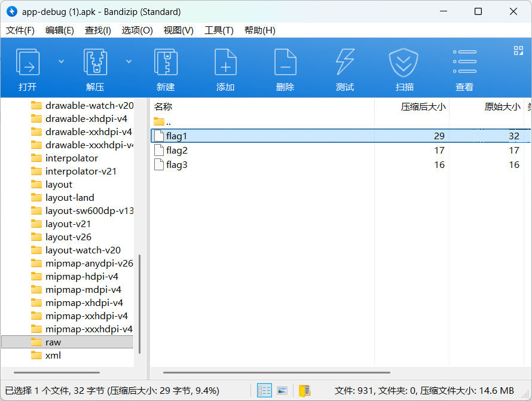The width and height of the screenshot is (532, 401).
Task: Open the 选项(O) menu
Action: point(137,30)
